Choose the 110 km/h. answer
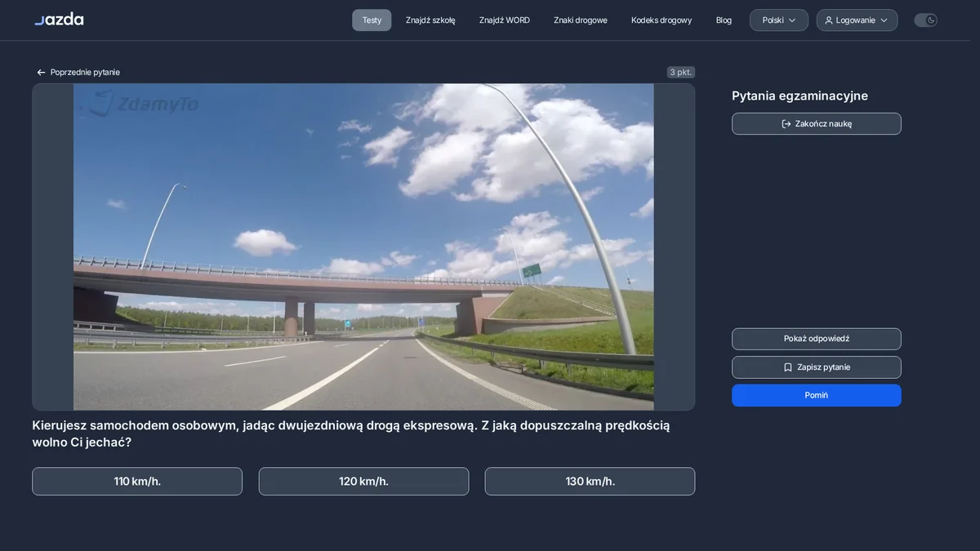 [x=137, y=482]
